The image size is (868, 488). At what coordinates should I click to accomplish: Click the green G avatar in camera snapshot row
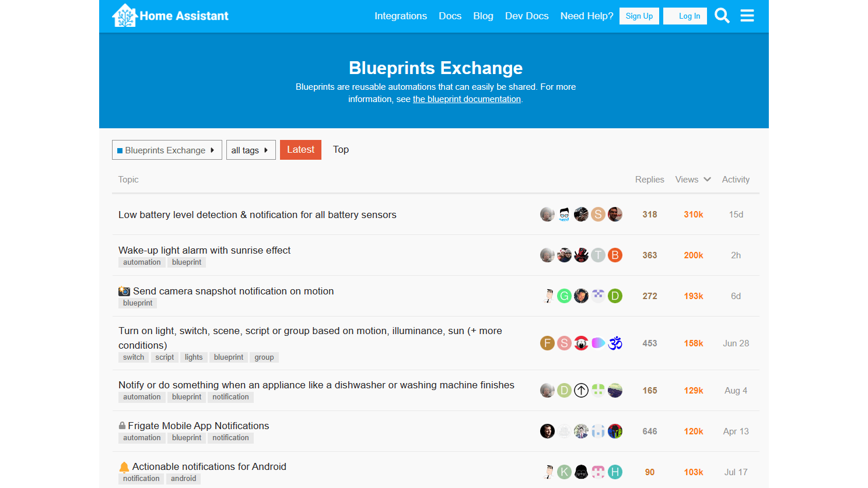(x=564, y=296)
